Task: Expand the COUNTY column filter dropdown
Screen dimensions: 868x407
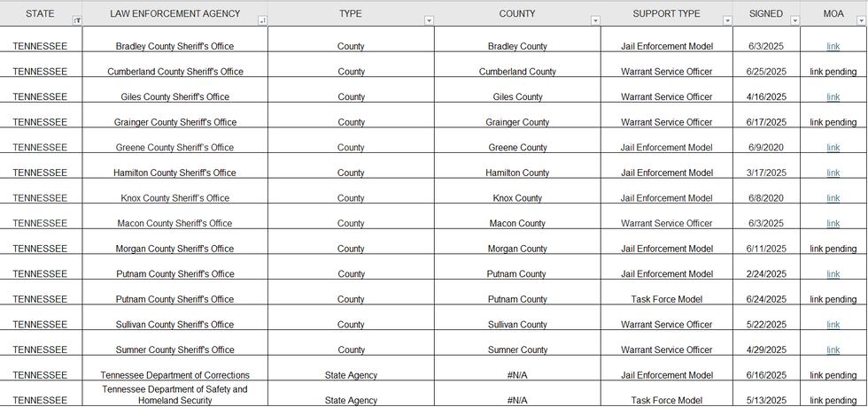Action: [595, 20]
